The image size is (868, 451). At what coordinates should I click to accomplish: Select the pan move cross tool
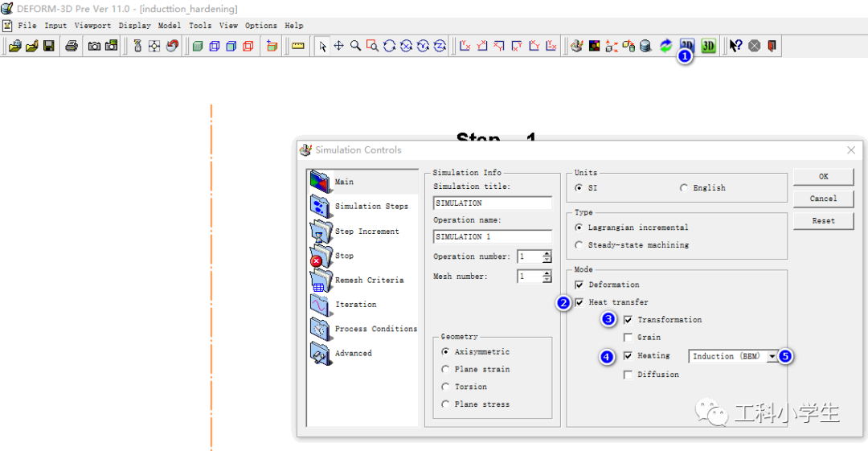tap(339, 46)
